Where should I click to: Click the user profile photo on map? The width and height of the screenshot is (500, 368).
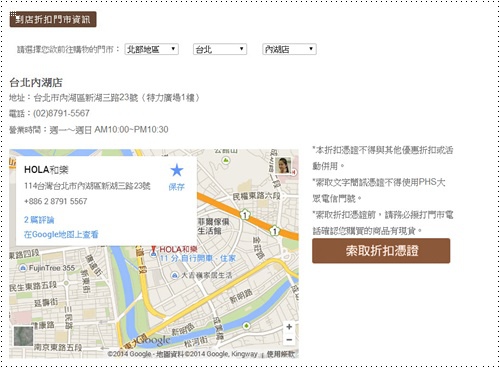(x=283, y=165)
